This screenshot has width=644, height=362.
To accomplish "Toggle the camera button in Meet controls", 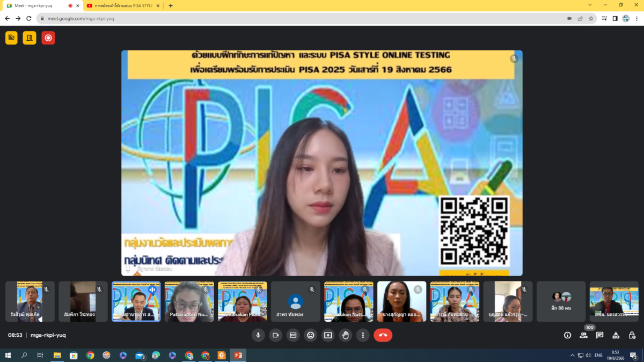I will [x=275, y=335].
